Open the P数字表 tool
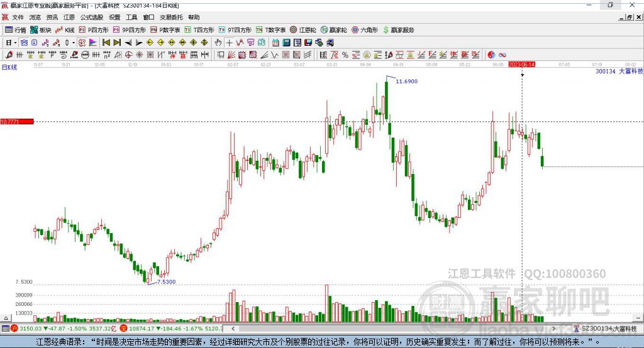Image resolution: width=644 pixels, height=348 pixels. point(165,30)
